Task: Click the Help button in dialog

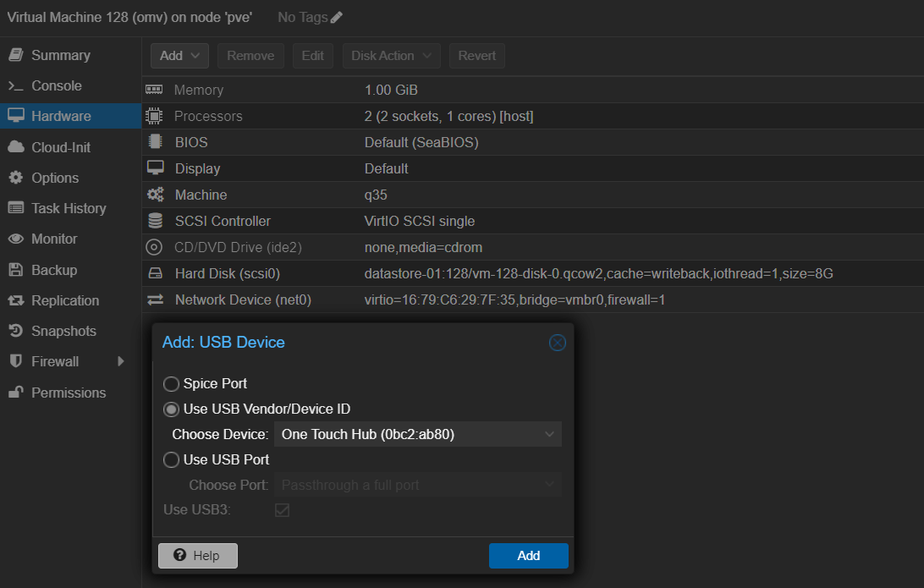Action: [198, 556]
